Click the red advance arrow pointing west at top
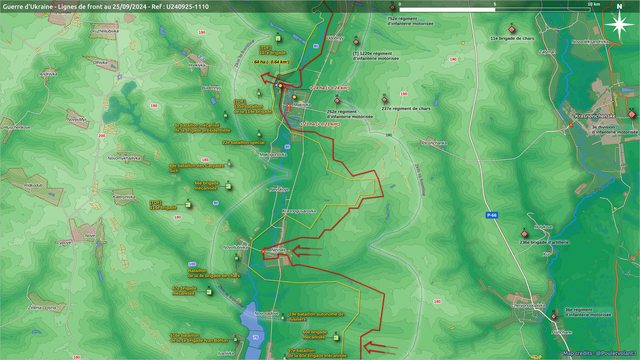The height and width of the screenshot is (360, 640). tap(276, 79)
